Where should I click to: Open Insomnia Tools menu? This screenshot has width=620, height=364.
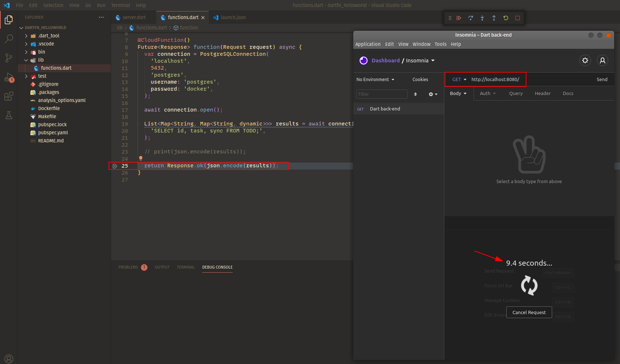[441, 44]
